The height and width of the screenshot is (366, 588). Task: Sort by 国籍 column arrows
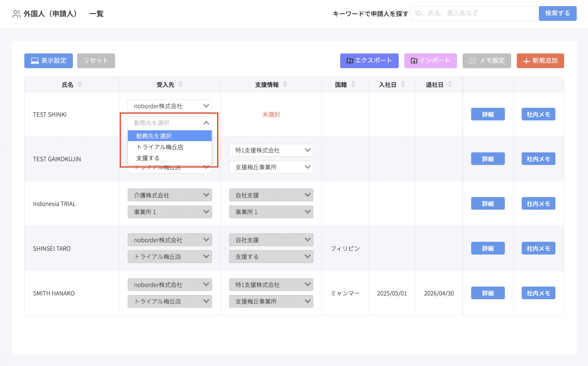pyautogui.click(x=353, y=84)
